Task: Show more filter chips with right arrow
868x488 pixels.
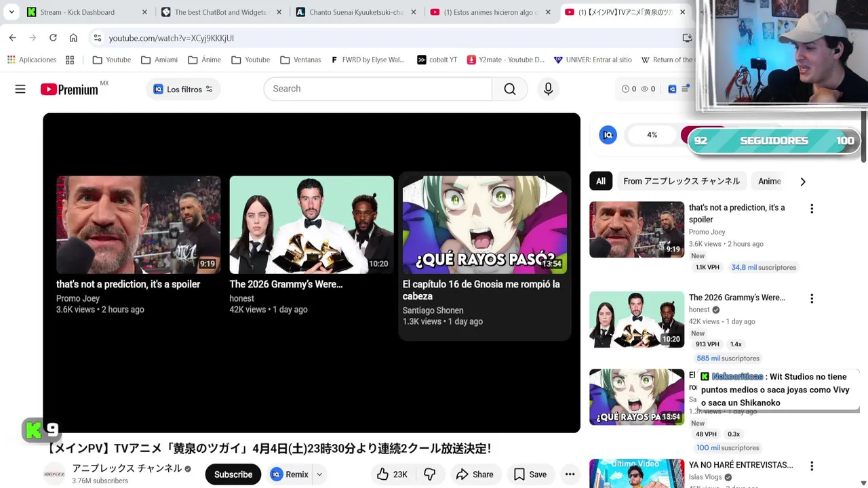Action: [x=803, y=182]
